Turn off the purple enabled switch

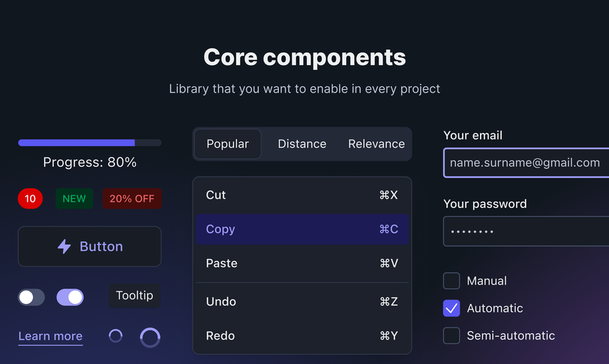(x=70, y=297)
